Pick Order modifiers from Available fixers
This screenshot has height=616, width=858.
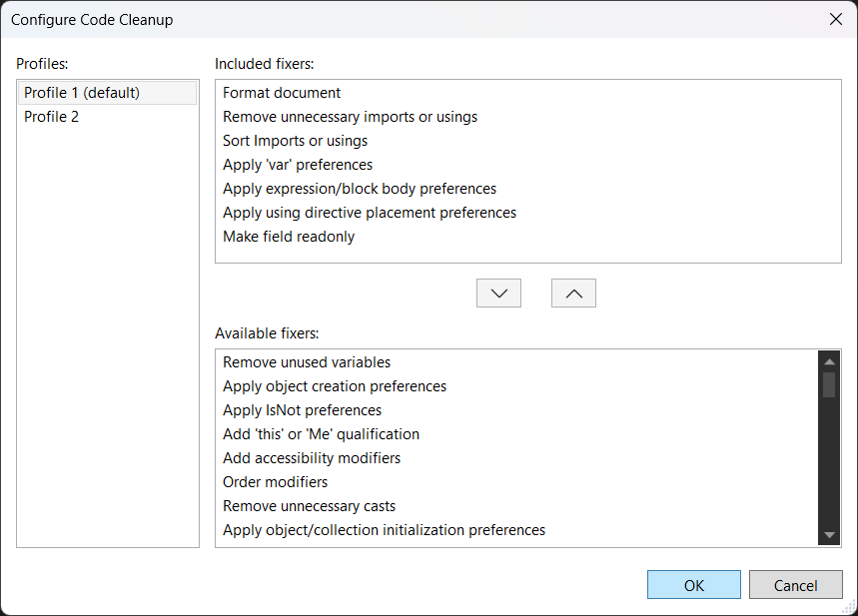tap(275, 482)
